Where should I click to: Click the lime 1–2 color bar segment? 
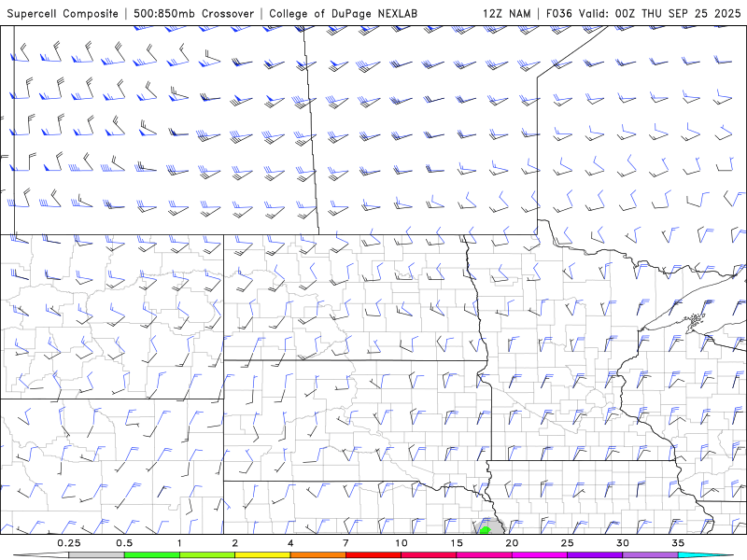(207, 555)
